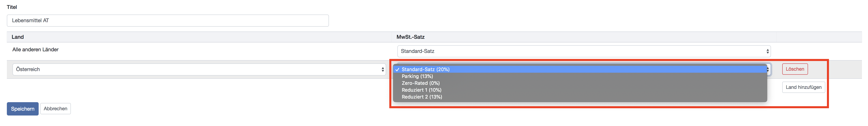Viewport: 868px width, 126px height.
Task: Click the arrows of the open Austria rate select
Action: point(768,70)
